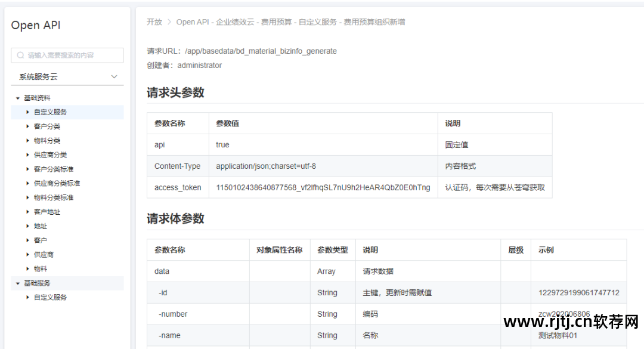Viewport: 644px width, 349px height.
Task: Click the Content-Type parameter cell
Action: pyautogui.click(x=178, y=166)
